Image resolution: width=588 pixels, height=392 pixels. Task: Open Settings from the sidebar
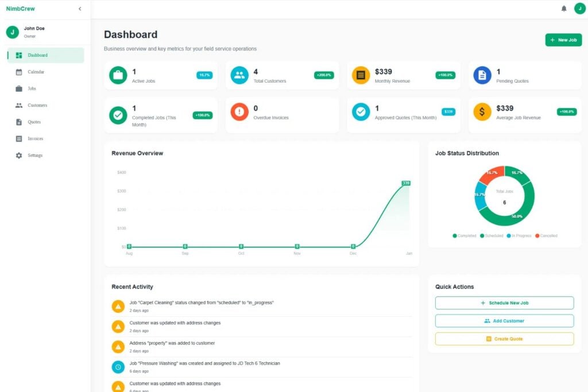tap(45, 155)
